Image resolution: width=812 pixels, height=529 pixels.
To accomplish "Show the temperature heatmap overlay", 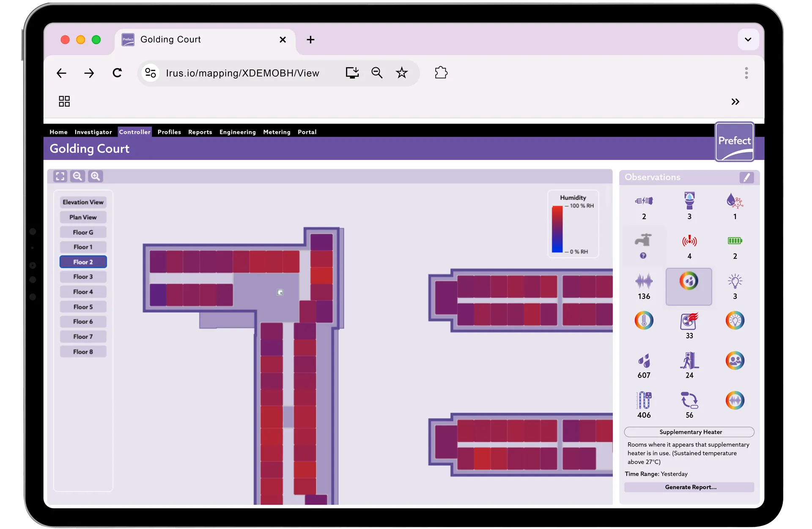I will (x=644, y=321).
